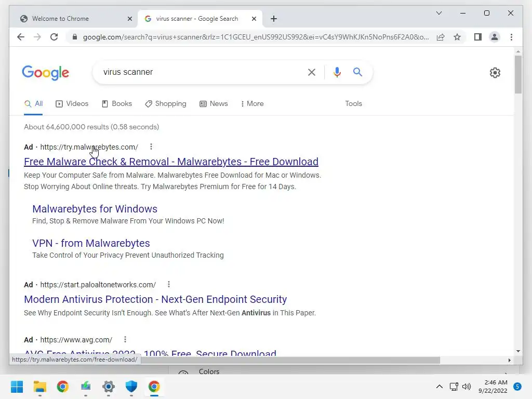The height and width of the screenshot is (399, 532).
Task: Open options for Malwarebytes ad
Action: coord(151,147)
